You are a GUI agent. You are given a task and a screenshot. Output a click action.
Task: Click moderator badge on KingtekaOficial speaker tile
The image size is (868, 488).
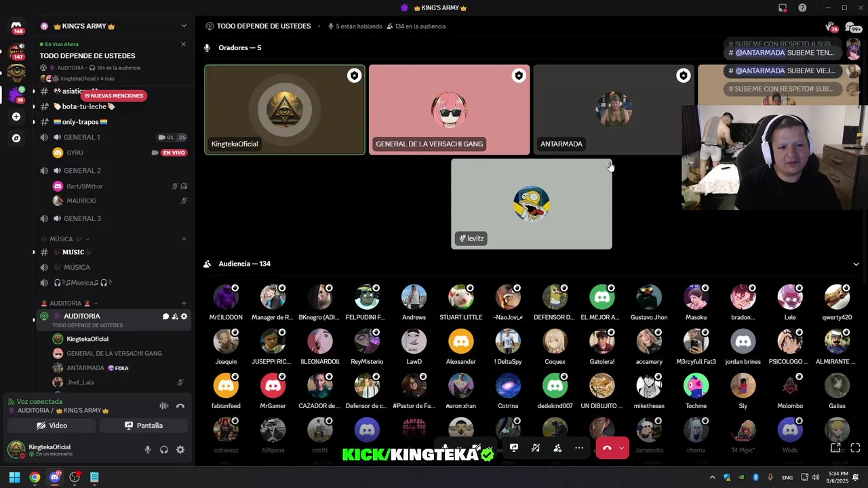click(x=354, y=76)
